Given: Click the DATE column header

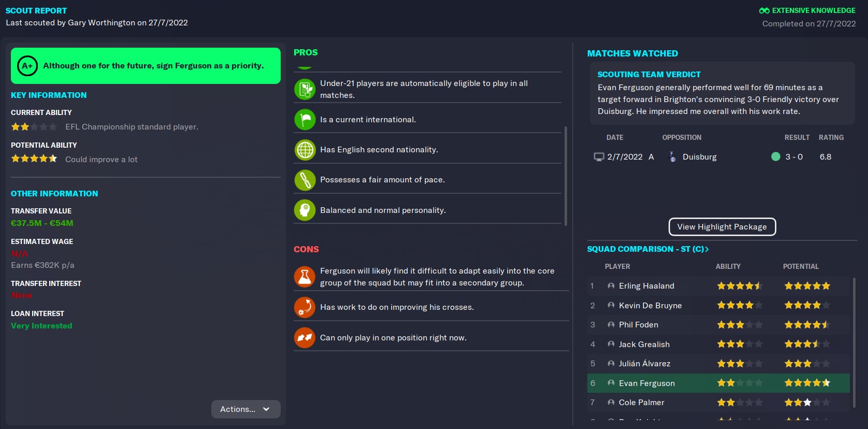Looking at the screenshot, I should pyautogui.click(x=615, y=137).
